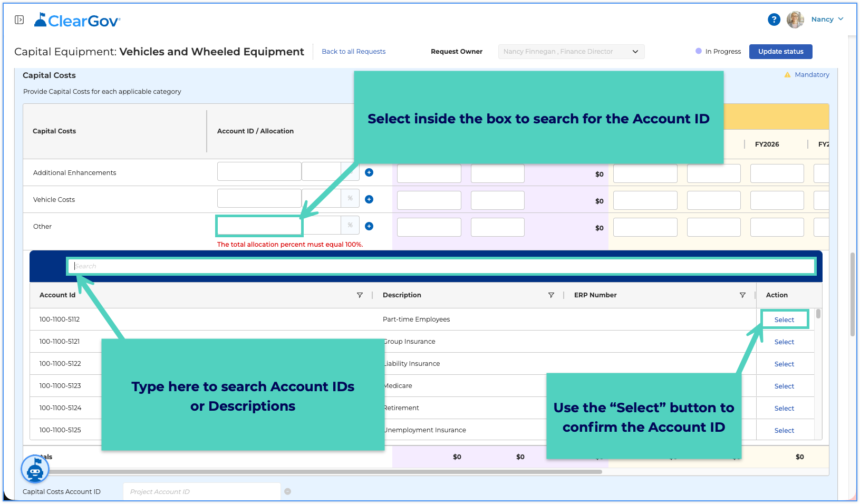Open the help question mark icon
The image size is (860, 504).
[x=774, y=20]
